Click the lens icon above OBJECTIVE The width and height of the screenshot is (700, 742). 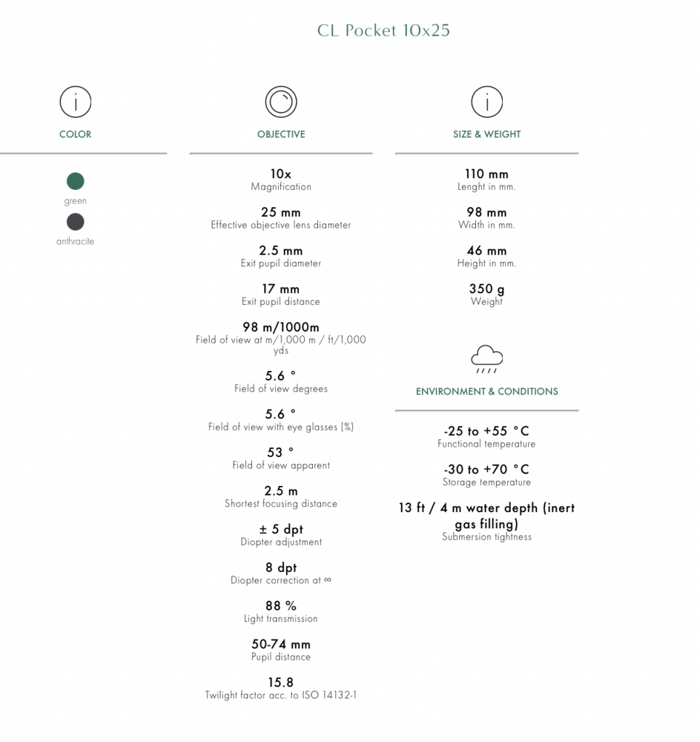tap(281, 102)
